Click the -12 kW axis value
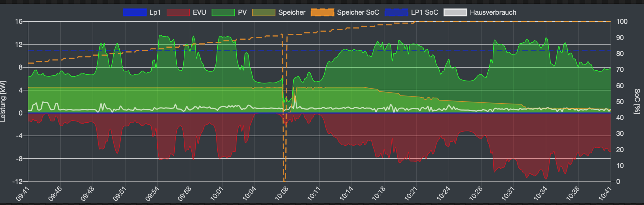Viewport: 644px width, 205px height. [17, 182]
